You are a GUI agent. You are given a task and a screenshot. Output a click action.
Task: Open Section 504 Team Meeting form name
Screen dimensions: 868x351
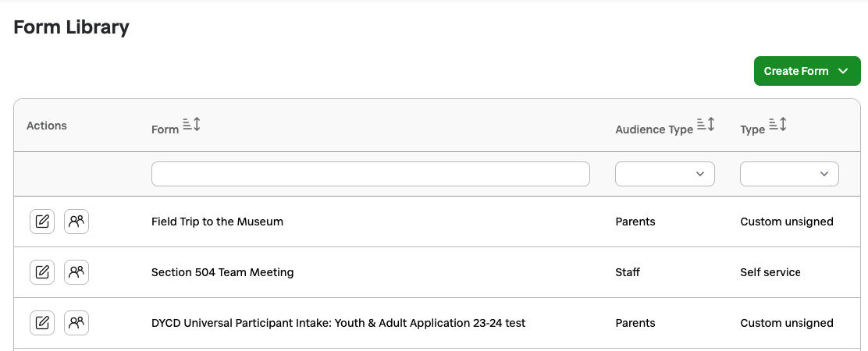click(x=222, y=272)
